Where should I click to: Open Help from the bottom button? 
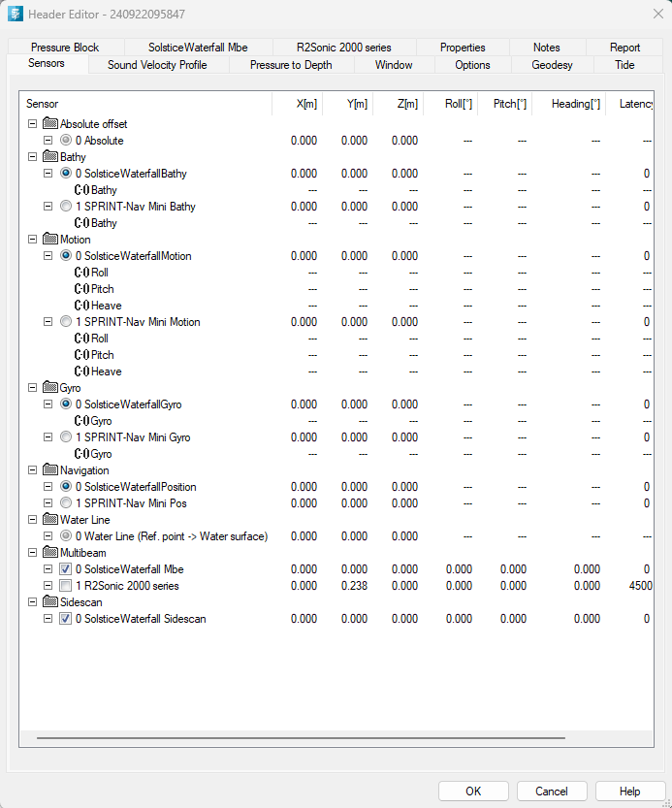click(x=629, y=791)
